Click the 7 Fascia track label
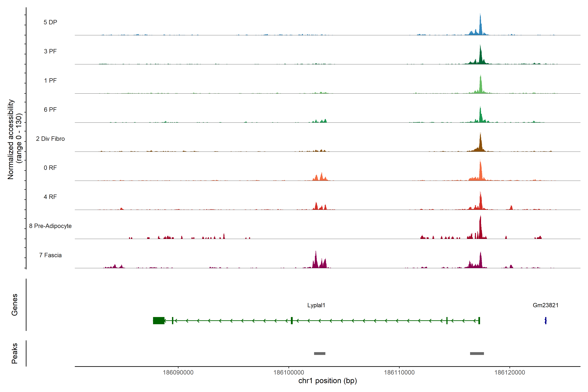The image size is (588, 392). [x=50, y=255]
